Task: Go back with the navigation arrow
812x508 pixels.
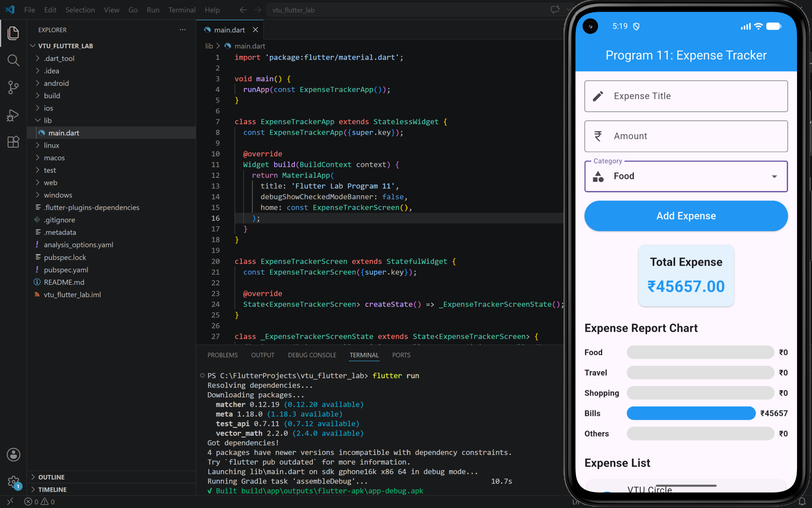Action: [243, 10]
